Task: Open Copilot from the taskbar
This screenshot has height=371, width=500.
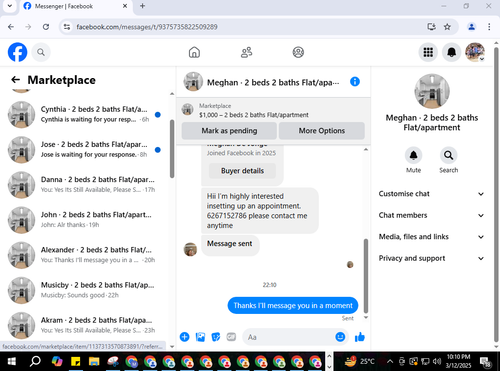Action: coord(57,361)
